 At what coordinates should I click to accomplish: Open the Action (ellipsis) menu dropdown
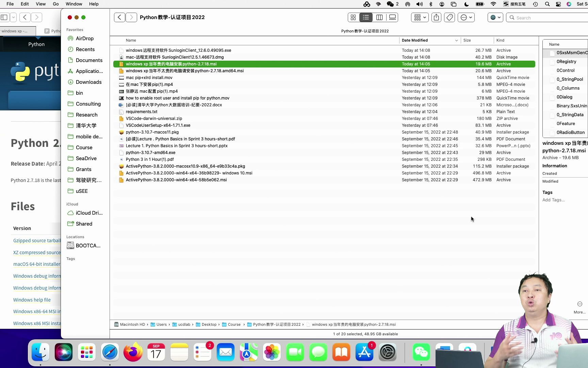(466, 17)
